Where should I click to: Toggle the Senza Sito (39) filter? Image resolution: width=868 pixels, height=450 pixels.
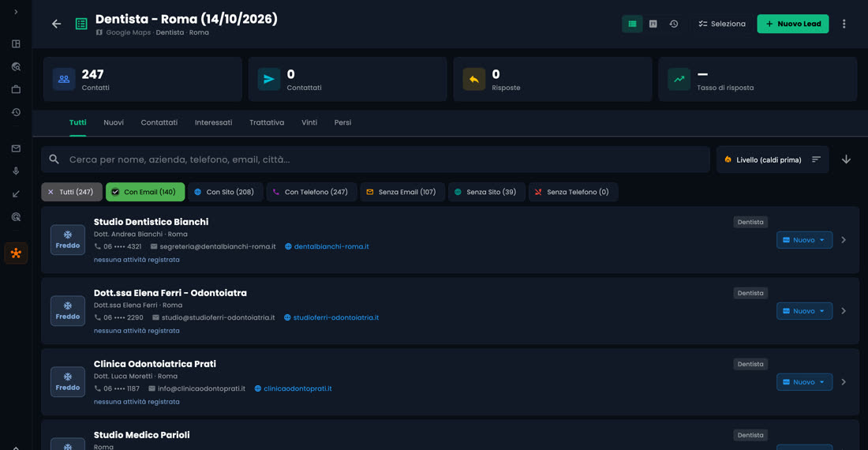click(487, 192)
